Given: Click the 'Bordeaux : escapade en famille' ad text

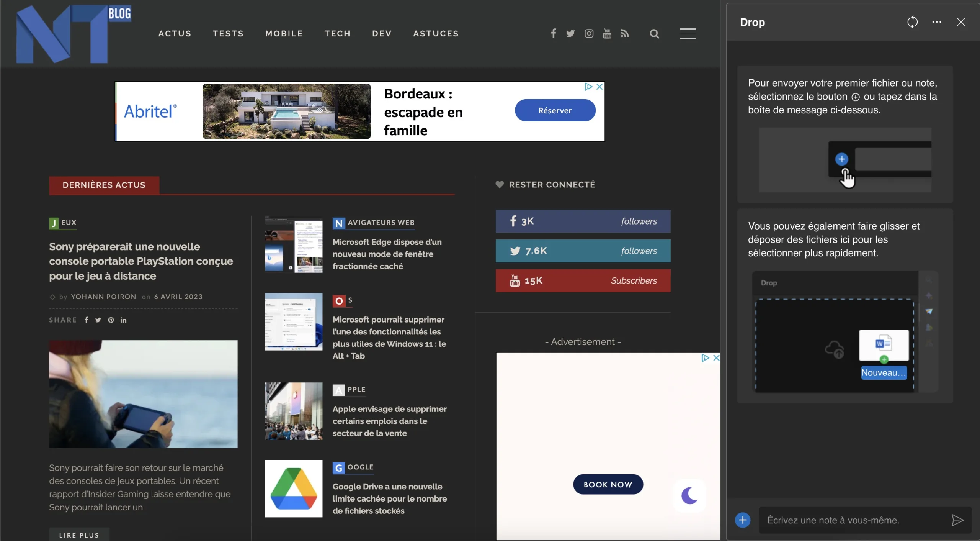Looking at the screenshot, I should (x=423, y=112).
